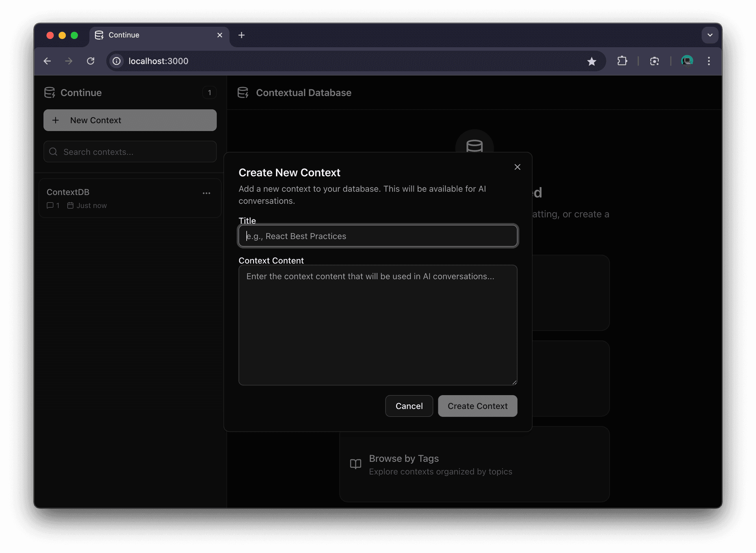Select the Continue browser tab
Viewport: 756px width, 553px height.
[x=124, y=35]
